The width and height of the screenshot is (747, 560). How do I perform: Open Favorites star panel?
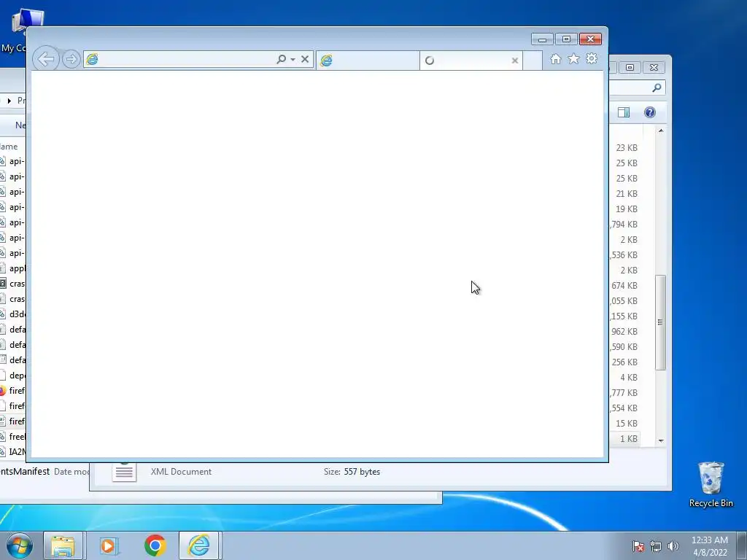573,59
